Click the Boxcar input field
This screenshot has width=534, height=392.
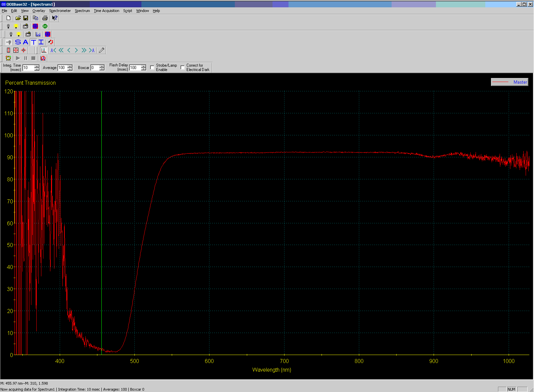tap(95, 68)
